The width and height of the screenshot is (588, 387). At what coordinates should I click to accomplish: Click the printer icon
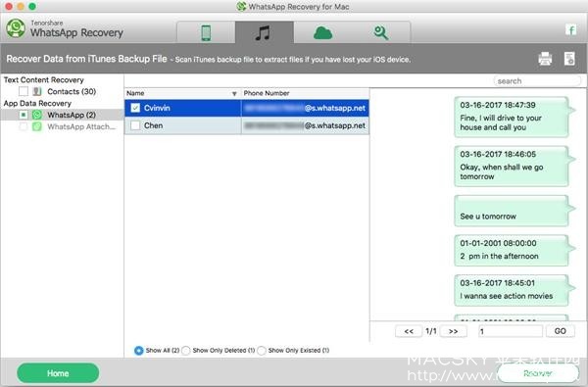pos(545,59)
